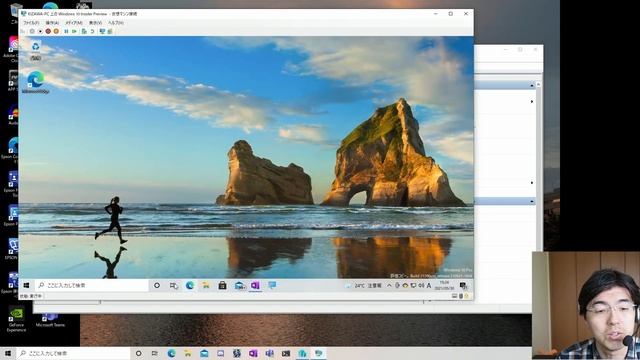Screen dimensions: 640x360
Task: Click the greyed-out Start VM toolbar icon
Action: click(x=32, y=31)
